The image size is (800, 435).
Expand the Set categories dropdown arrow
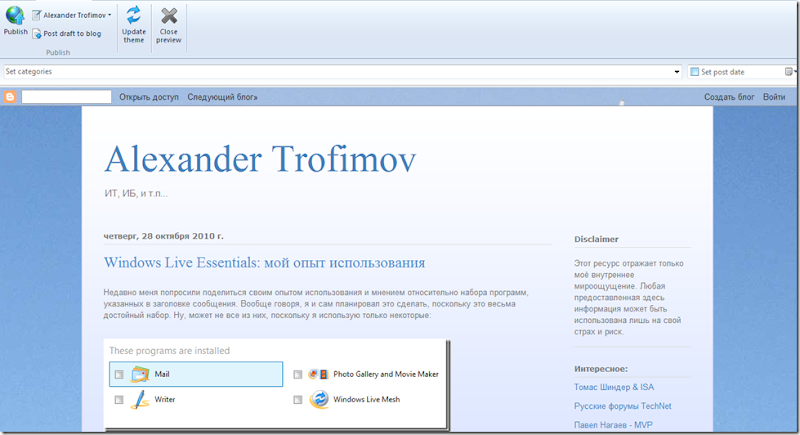point(677,72)
